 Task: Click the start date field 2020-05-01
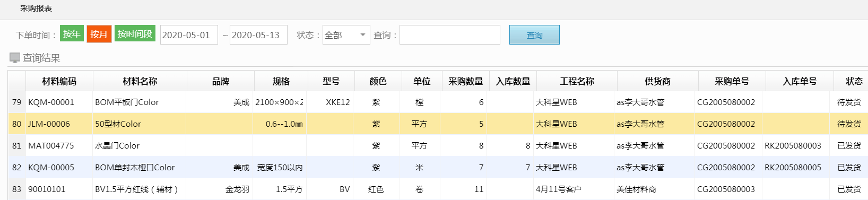(189, 35)
